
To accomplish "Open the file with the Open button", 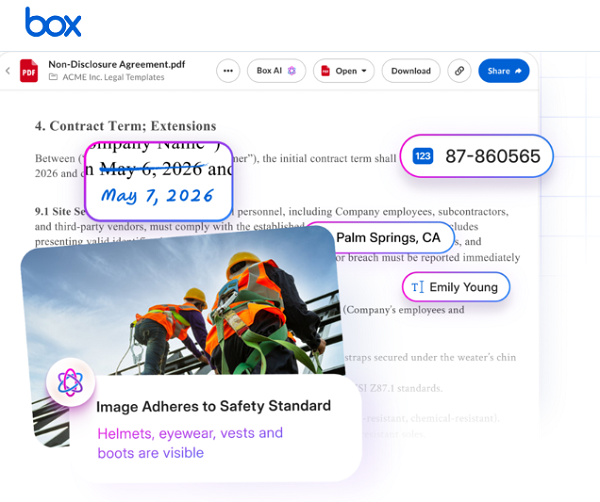I will 344,71.
